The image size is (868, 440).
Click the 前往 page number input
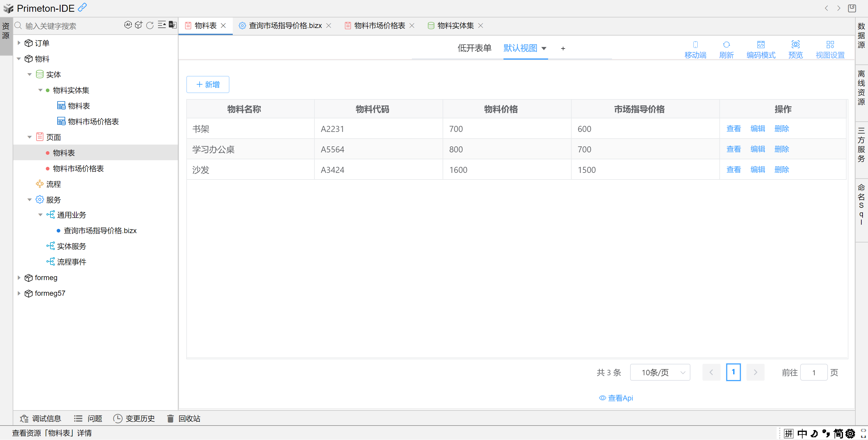click(x=813, y=372)
